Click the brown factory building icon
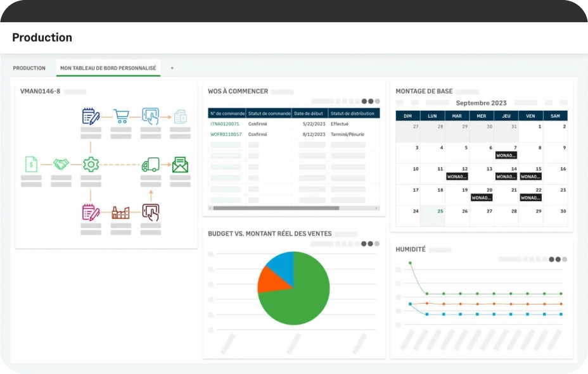 120,213
